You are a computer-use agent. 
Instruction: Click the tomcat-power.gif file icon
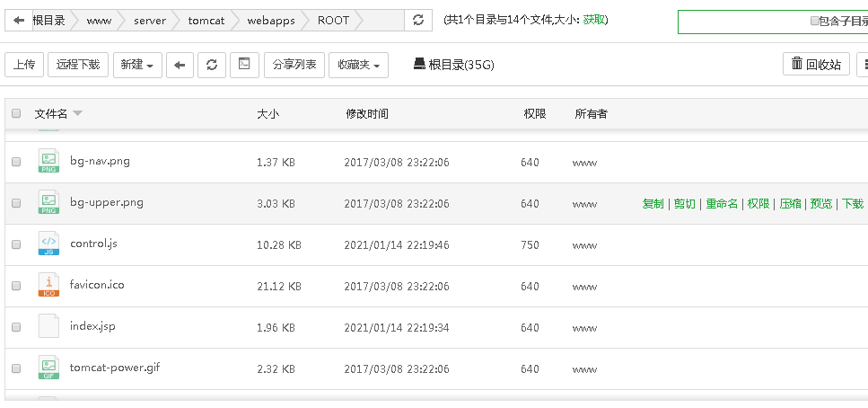click(48, 368)
